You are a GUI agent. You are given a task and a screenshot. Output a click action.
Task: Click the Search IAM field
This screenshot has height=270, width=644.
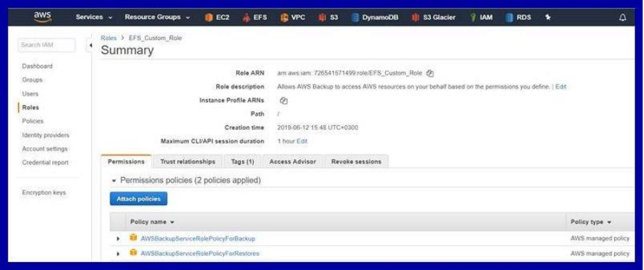pyautogui.click(x=47, y=45)
